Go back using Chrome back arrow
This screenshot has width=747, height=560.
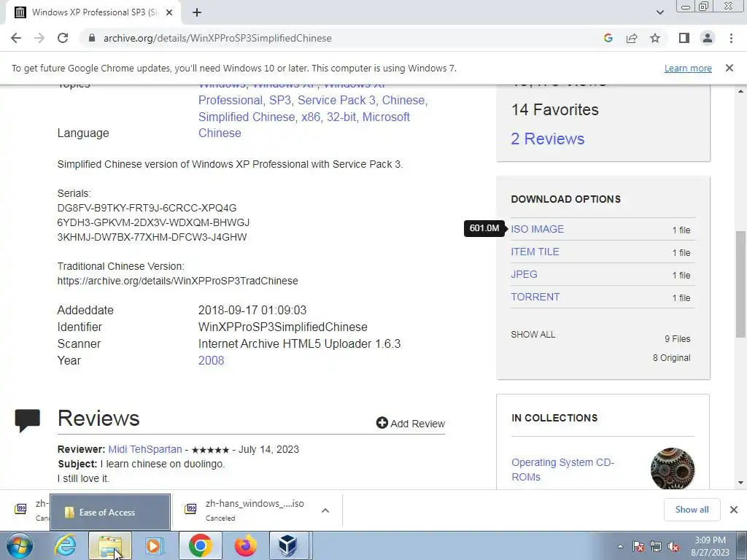pos(16,38)
